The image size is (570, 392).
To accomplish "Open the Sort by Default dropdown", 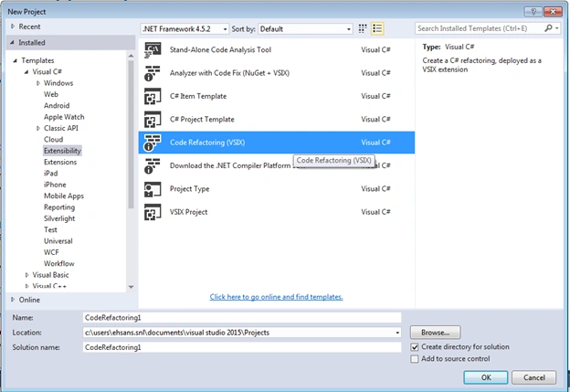I will click(305, 28).
